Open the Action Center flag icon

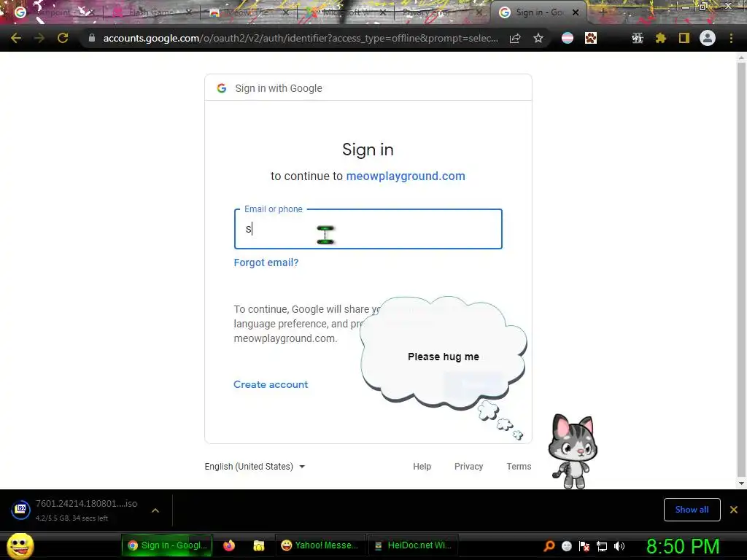(584, 546)
